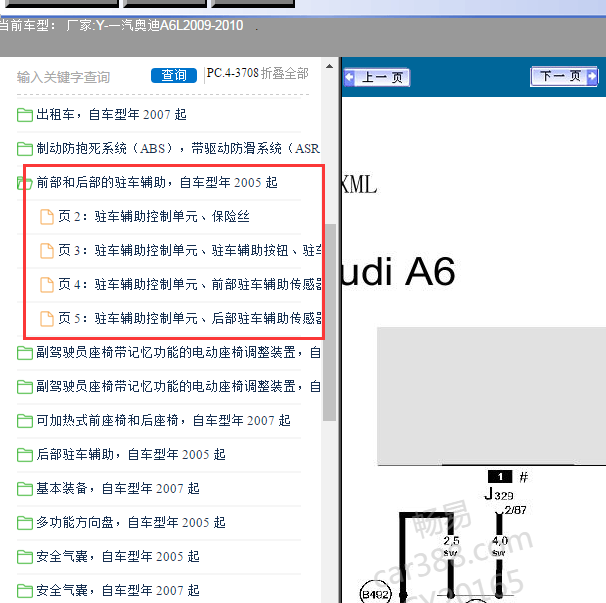Expand folder icon for 基本装备
Image resolution: width=606 pixels, height=603 pixels.
(25, 489)
